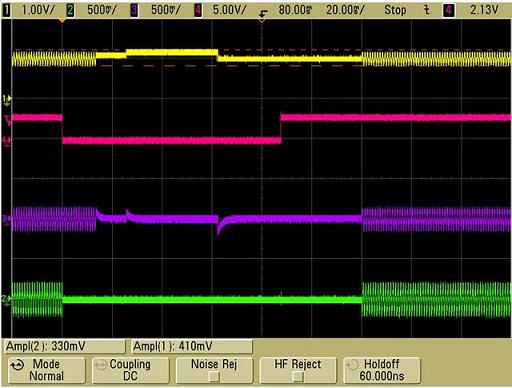Image resolution: width=512 pixels, height=388 pixels.
Task: Click the Mode softkey rotate icon
Action: 17,365
